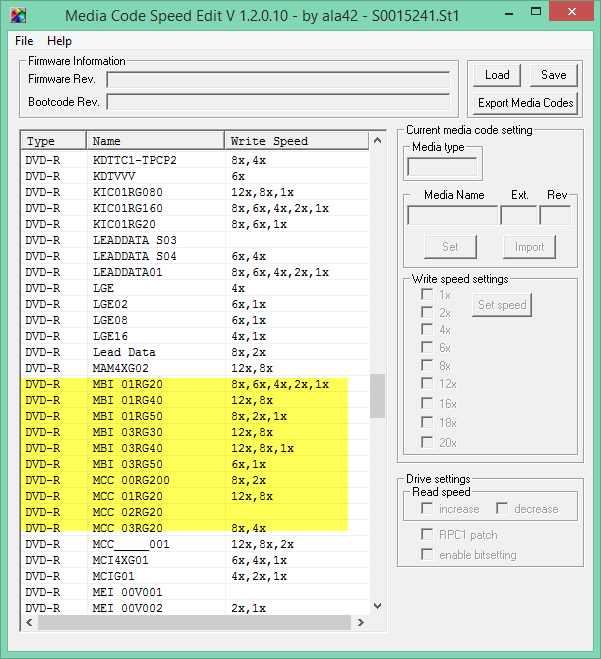601x659 pixels.
Task: Click the Bootcode Rev. field
Action: pyautogui.click(x=278, y=102)
